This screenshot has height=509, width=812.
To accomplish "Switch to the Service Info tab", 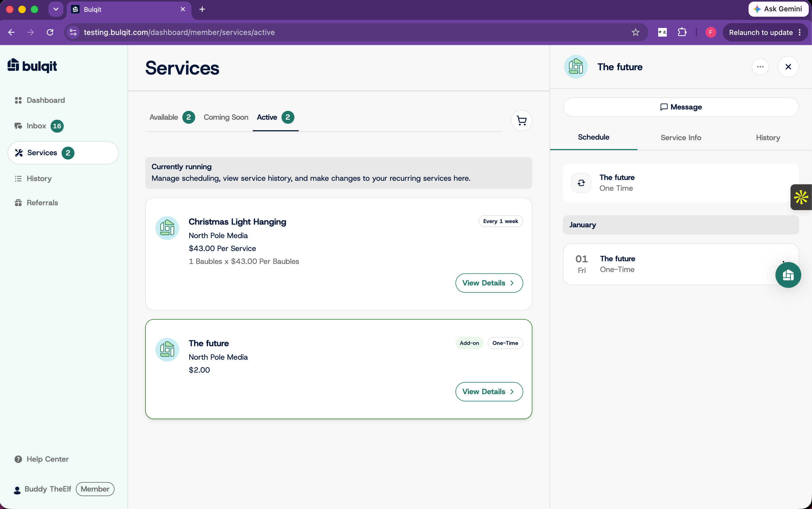I will 681,137.
